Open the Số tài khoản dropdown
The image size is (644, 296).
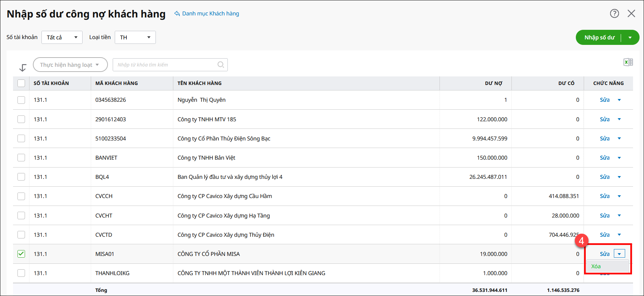(62, 37)
